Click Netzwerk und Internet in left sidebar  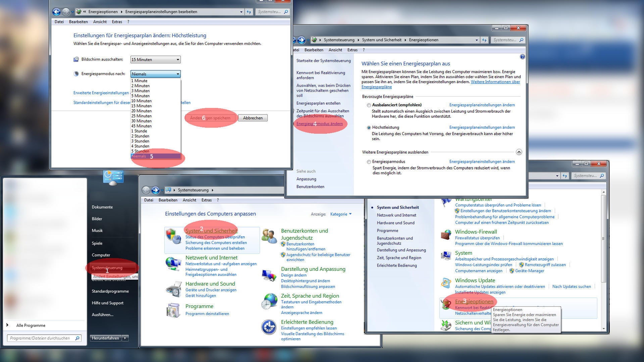pos(396,215)
